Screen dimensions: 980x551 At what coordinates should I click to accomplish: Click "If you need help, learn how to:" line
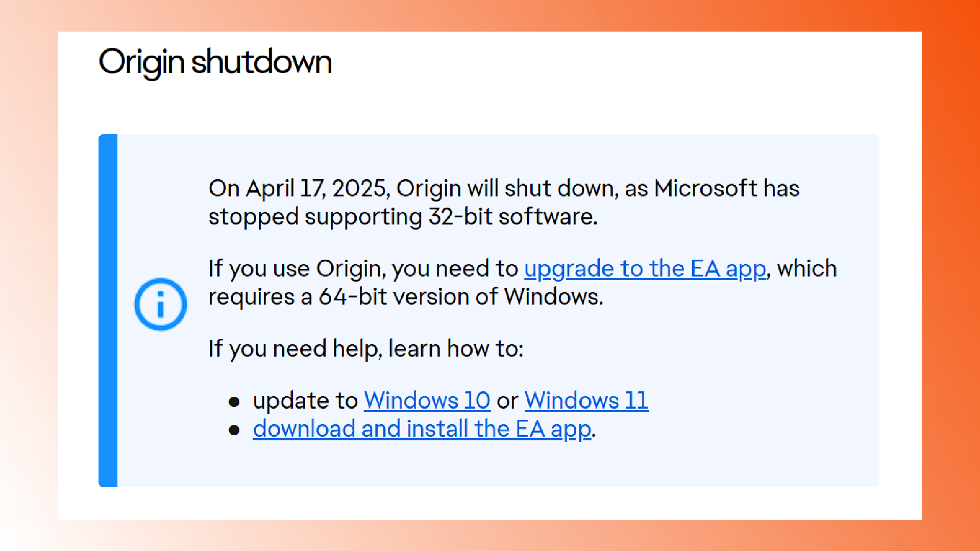(366, 349)
